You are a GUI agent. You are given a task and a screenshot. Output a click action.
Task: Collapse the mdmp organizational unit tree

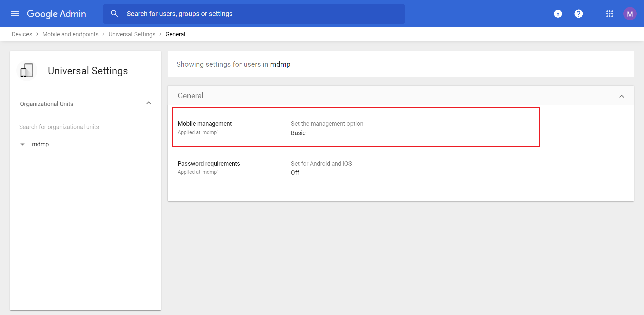click(x=23, y=144)
